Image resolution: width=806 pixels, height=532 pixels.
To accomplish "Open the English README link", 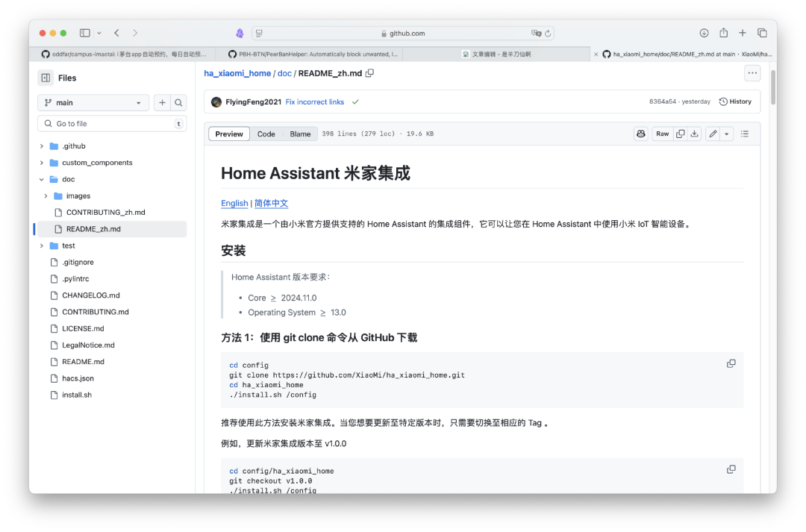I will pos(234,203).
